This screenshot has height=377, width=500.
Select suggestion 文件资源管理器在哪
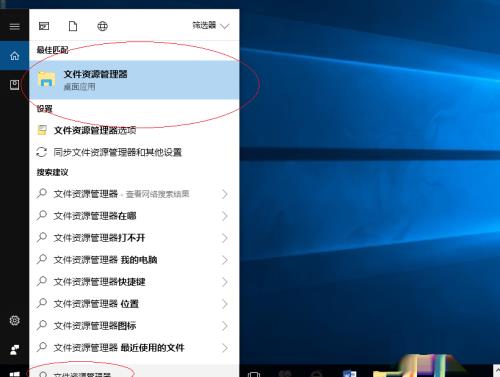pos(134,216)
